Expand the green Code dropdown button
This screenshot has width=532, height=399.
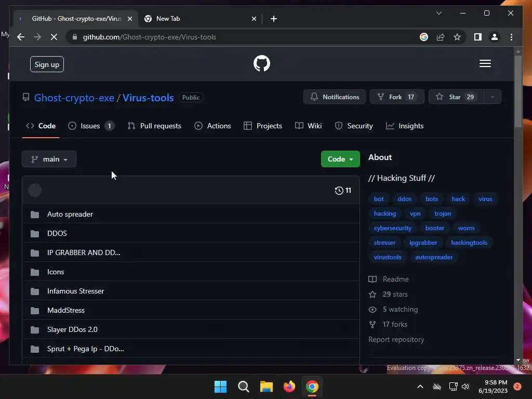tap(340, 159)
